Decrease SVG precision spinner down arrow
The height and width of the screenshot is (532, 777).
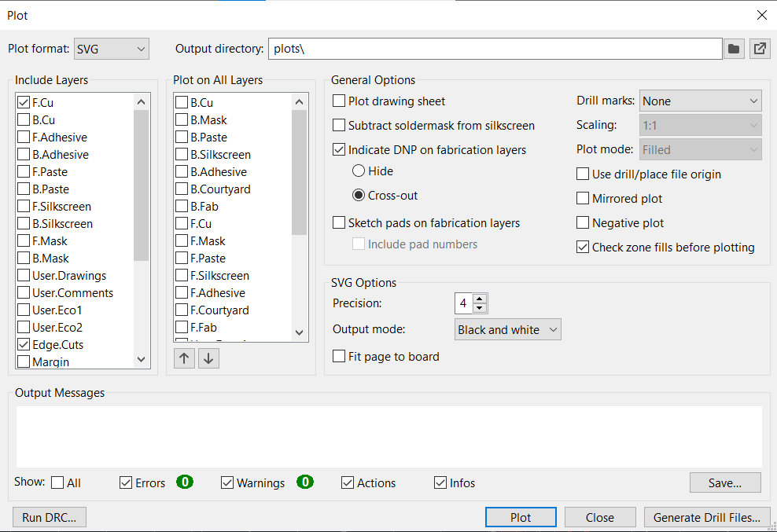pos(480,307)
